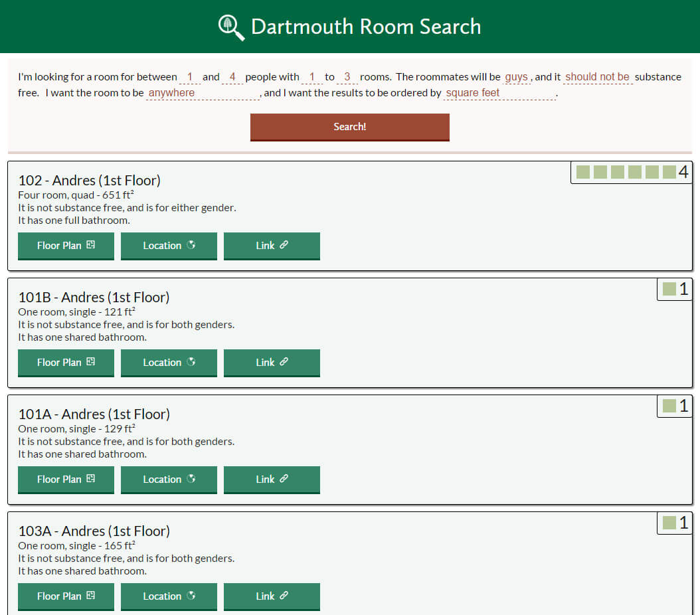Open the roommates gender dropdown showing guys

[516, 77]
